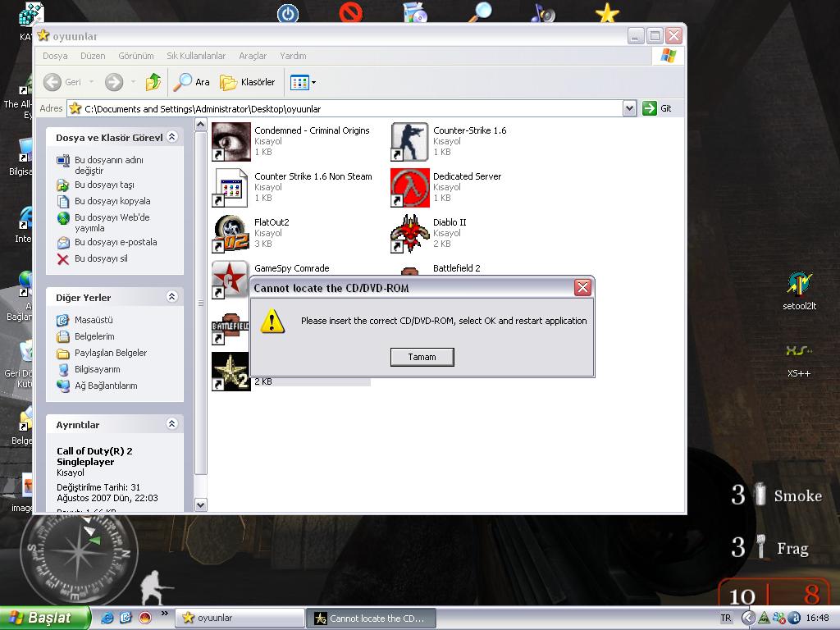This screenshot has width=840, height=630.
Task: Click the taskbar clock showing 16:48
Action: 817,619
